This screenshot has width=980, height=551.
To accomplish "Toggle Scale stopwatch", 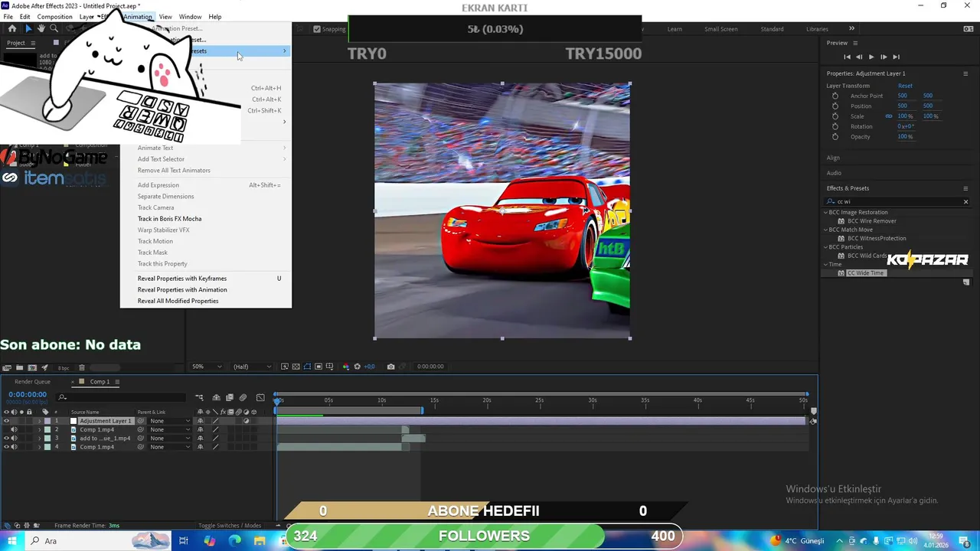I will [x=835, y=116].
